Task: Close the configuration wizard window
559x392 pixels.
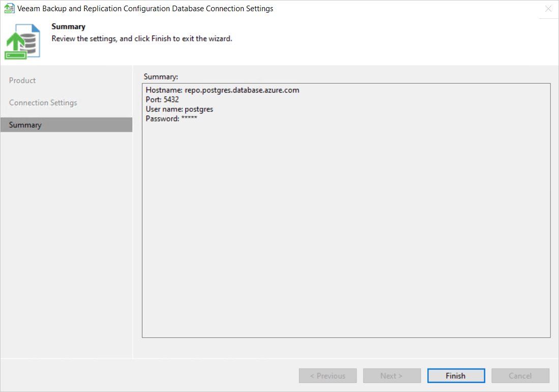Action: point(548,9)
